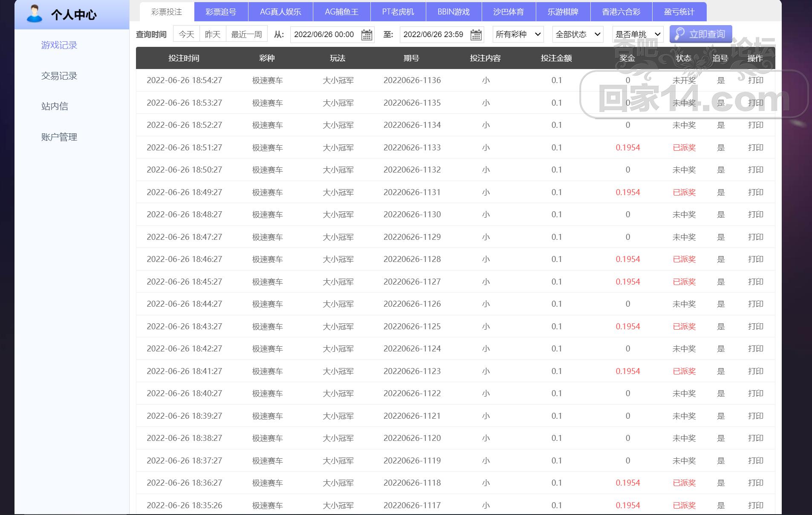Click period number 20220626-1117
The width and height of the screenshot is (812, 515).
tap(412, 505)
